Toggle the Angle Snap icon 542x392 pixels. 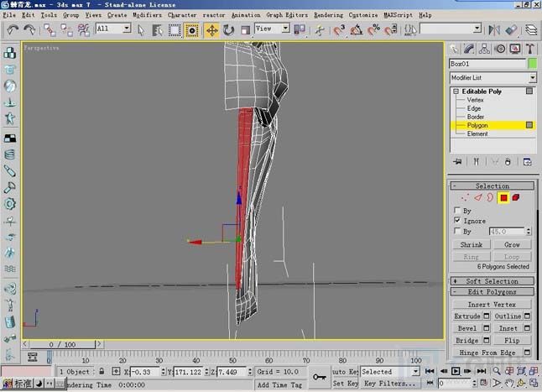tap(357, 30)
